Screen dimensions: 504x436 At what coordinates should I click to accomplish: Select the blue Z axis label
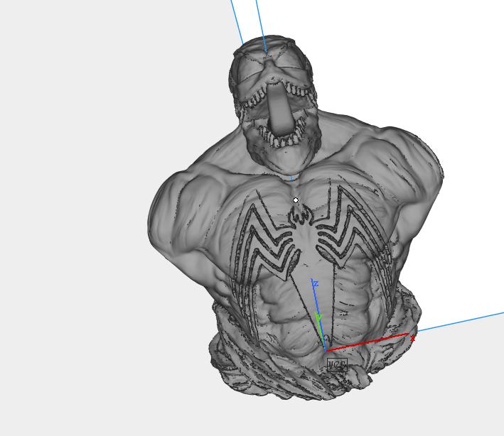click(x=316, y=283)
